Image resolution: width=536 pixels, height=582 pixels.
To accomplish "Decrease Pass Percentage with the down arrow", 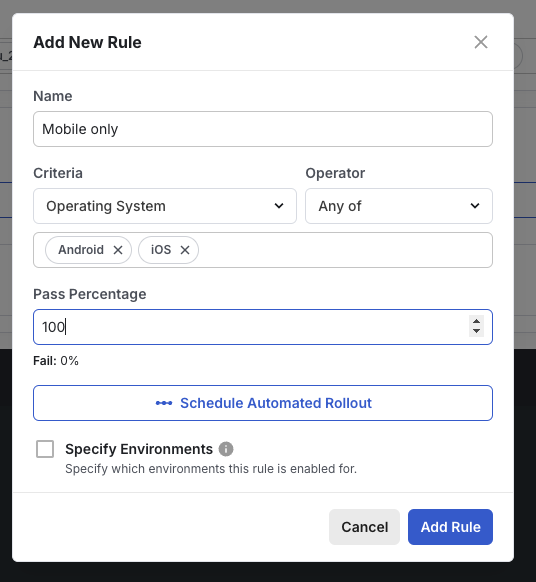I will tap(476, 331).
